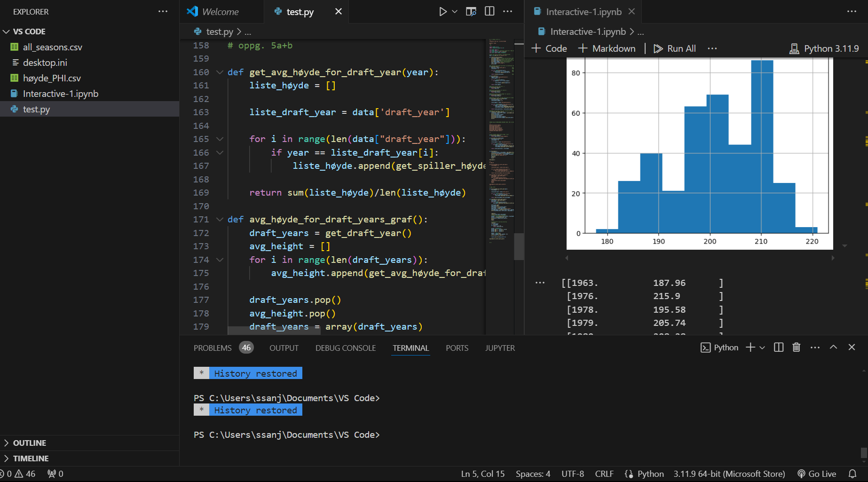
Task: Select the Python 3.11.9 kernel picker
Action: 824,48
